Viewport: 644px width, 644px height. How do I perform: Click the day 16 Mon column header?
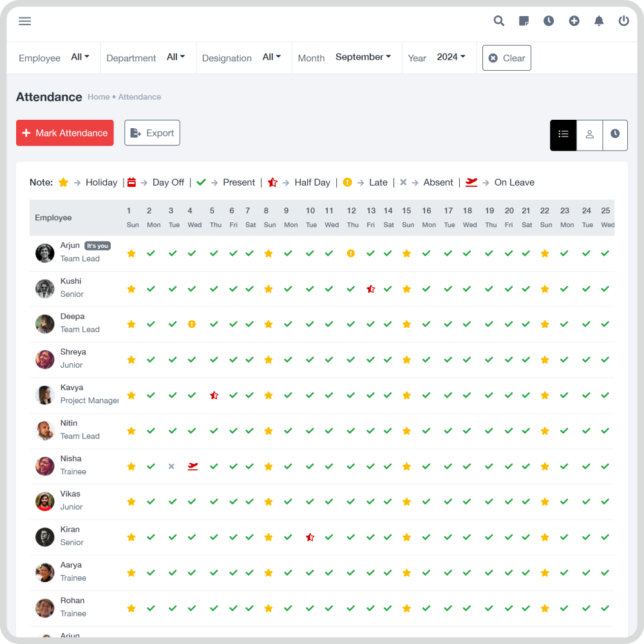coord(428,217)
